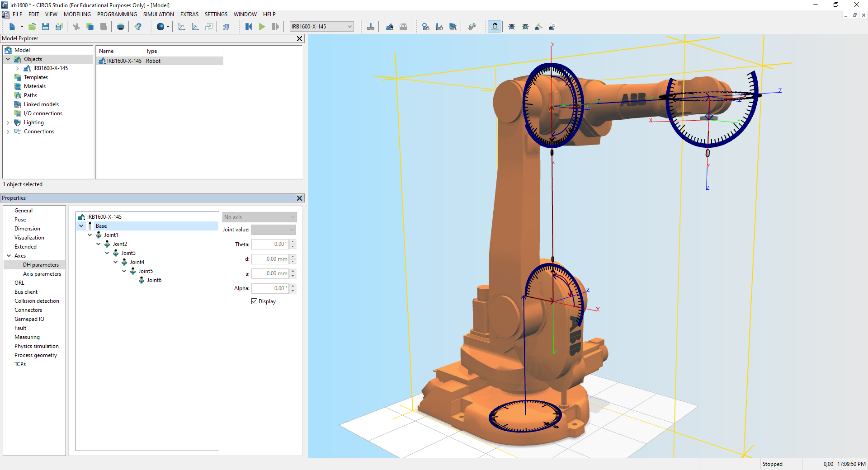Toggle the highlighted user view icon
The height and width of the screenshot is (470, 868).
click(495, 27)
